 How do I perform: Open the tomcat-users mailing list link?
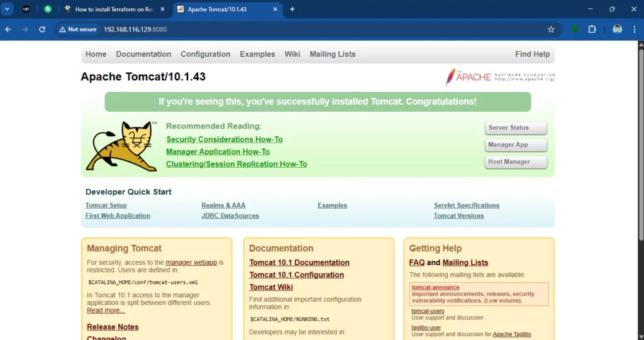click(x=428, y=311)
